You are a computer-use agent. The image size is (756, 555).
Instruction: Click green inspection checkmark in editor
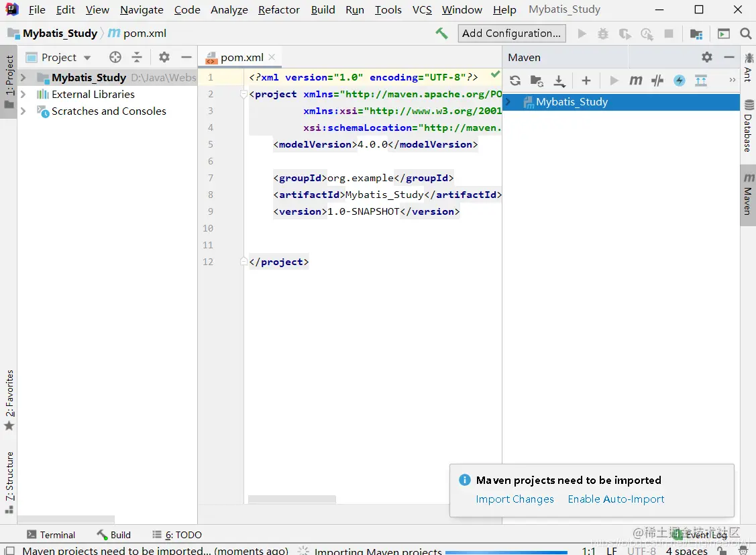tap(495, 74)
